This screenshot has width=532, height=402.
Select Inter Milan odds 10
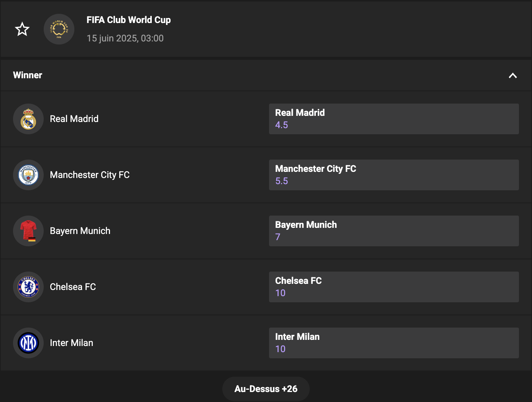[x=394, y=343]
